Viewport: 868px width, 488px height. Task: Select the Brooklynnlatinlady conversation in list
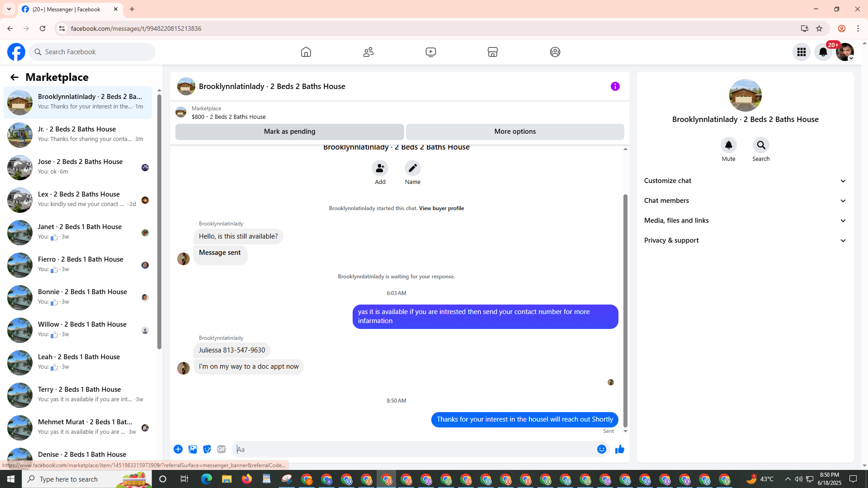(x=78, y=102)
